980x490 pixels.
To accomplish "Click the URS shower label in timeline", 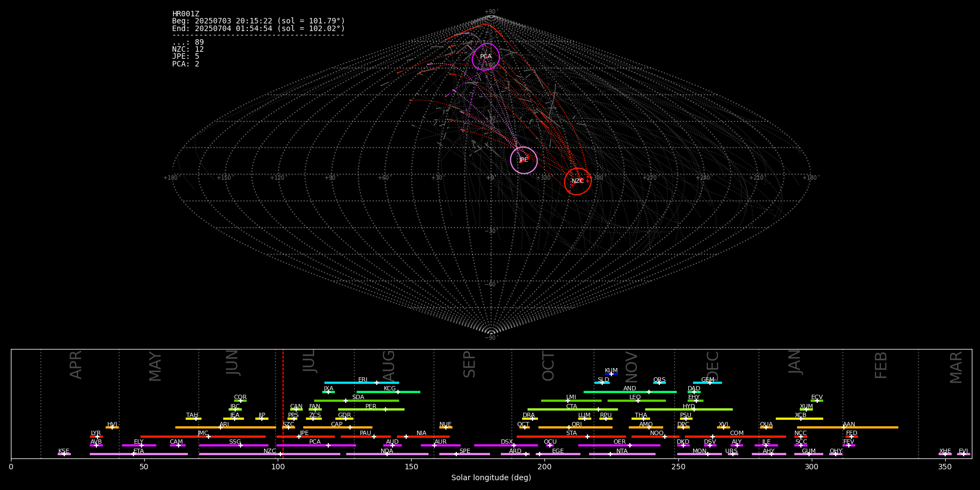I will tap(732, 451).
